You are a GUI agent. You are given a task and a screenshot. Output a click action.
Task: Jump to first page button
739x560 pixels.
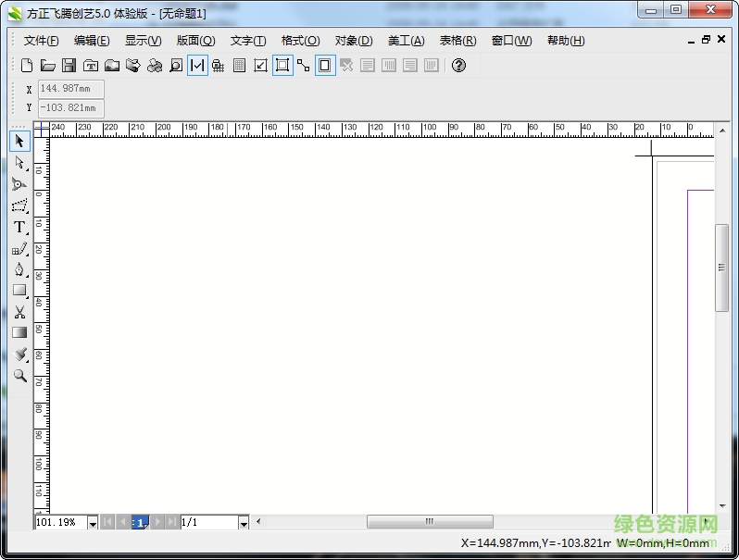tap(107, 523)
